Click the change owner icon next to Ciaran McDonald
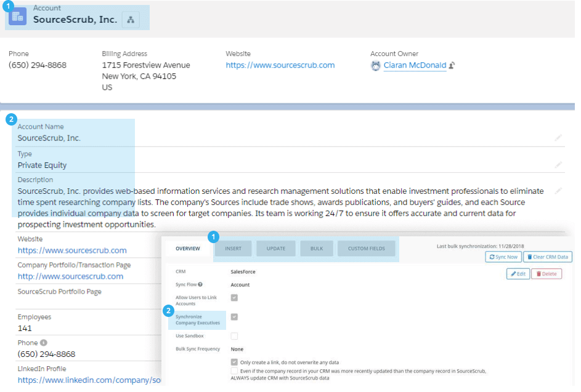Screen dimensions: 581x392 click(451, 65)
